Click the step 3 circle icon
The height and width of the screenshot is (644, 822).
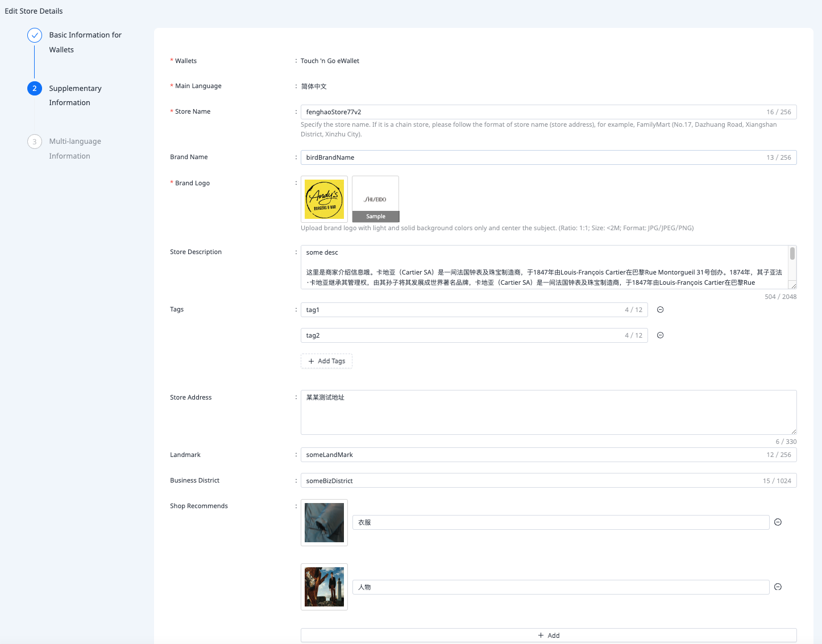[x=35, y=142]
